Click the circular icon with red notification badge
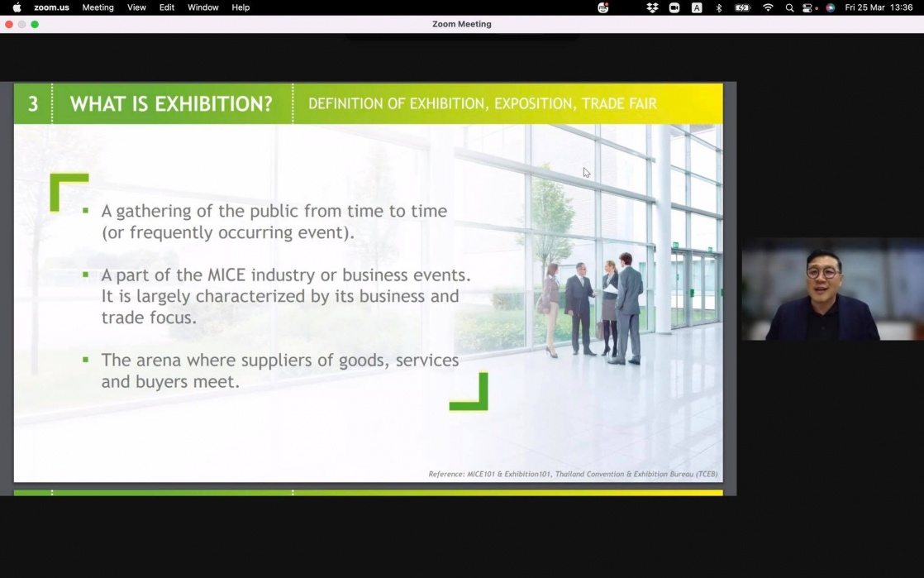Image resolution: width=924 pixels, height=578 pixels. coord(603,7)
